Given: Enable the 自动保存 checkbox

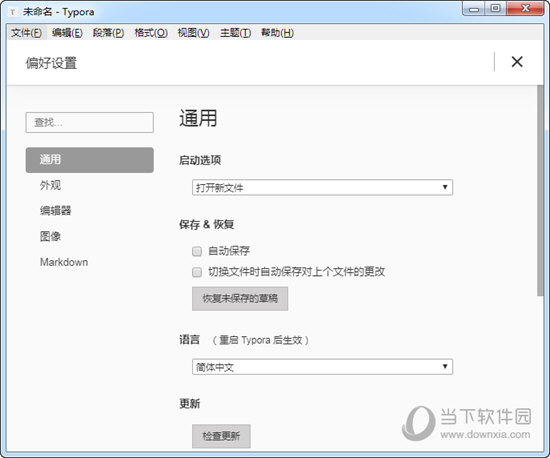Looking at the screenshot, I should pos(197,251).
